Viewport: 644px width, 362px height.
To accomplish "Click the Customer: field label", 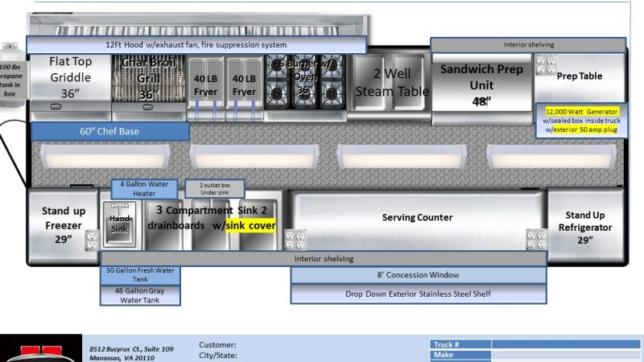I will coord(217,345).
